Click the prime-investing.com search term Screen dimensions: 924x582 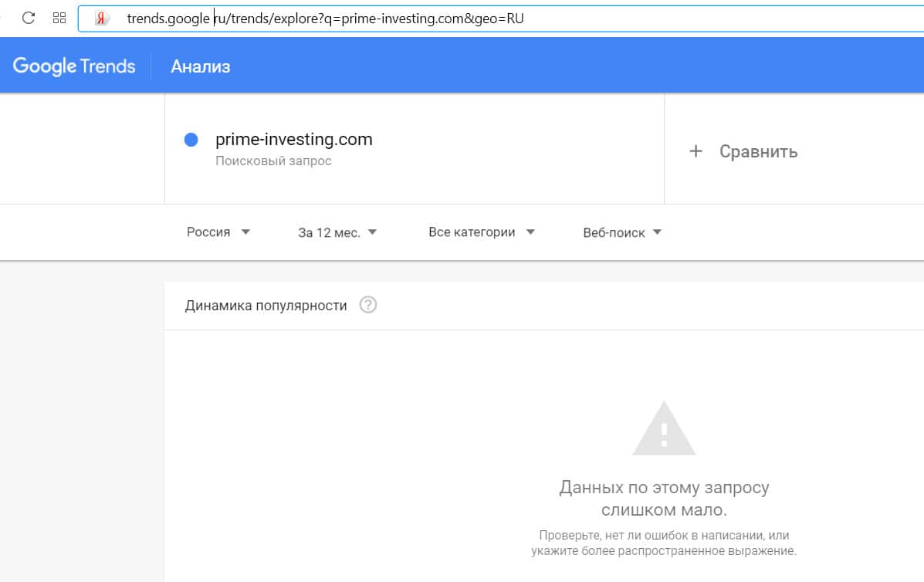click(x=294, y=140)
